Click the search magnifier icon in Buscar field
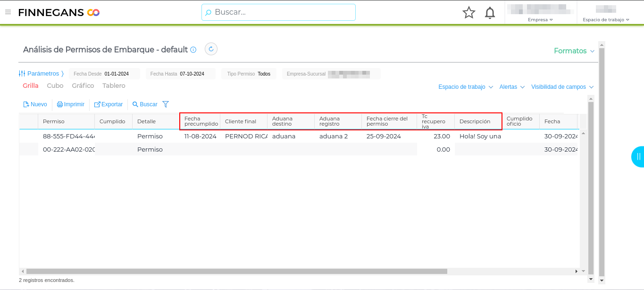The width and height of the screenshot is (644, 290). click(x=208, y=13)
